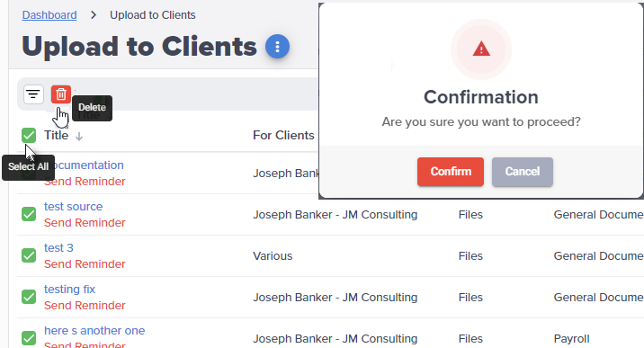Open the test source document link
This screenshot has height=348, width=644.
click(74, 207)
